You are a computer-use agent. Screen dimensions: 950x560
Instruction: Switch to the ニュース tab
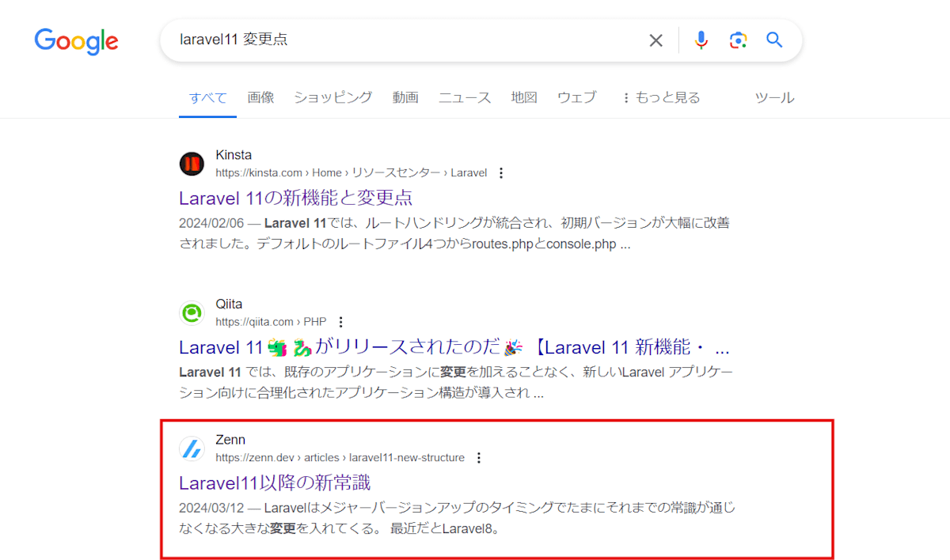pos(465,98)
